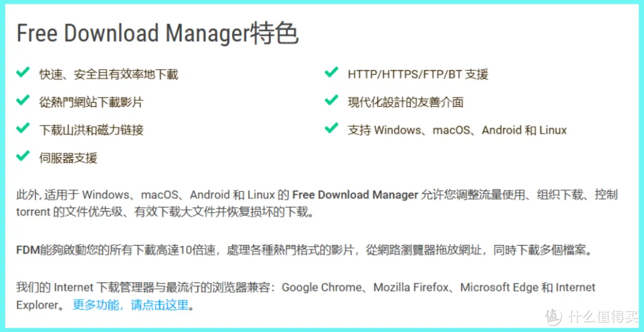This screenshot has width=644, height=332.
Task: Click the bold Free Download Manager text
Action: [355, 194]
